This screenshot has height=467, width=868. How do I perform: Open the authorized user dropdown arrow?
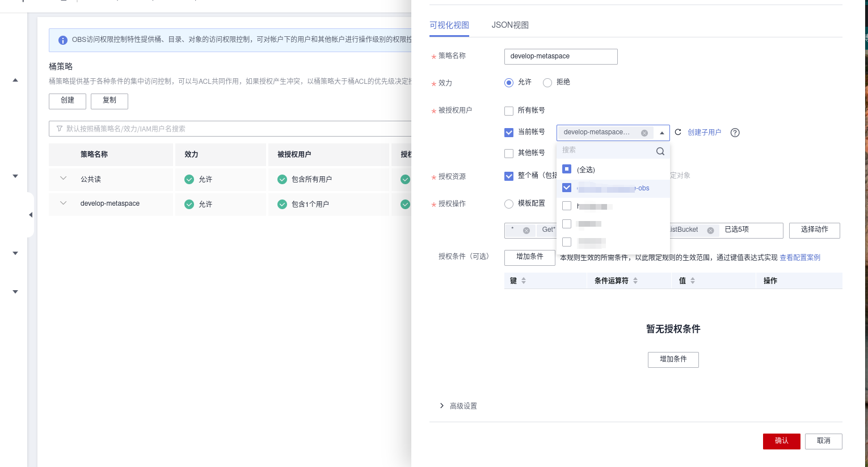(x=662, y=133)
